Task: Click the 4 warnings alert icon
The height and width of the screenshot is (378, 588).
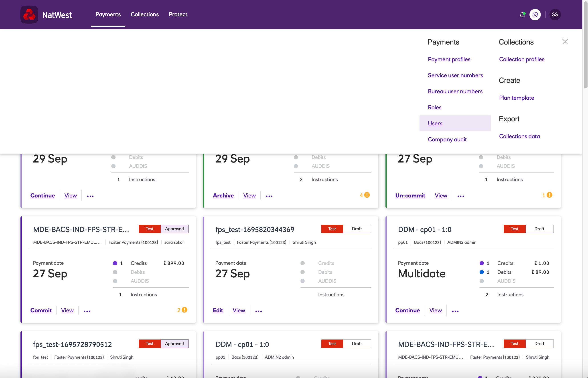Action: point(367,195)
